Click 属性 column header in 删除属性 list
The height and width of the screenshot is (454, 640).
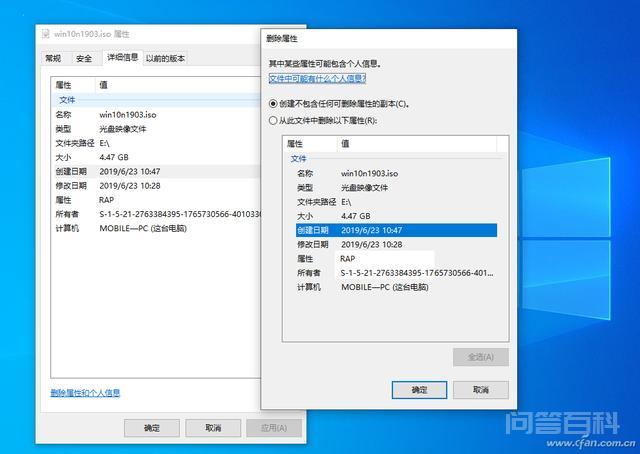[310, 144]
